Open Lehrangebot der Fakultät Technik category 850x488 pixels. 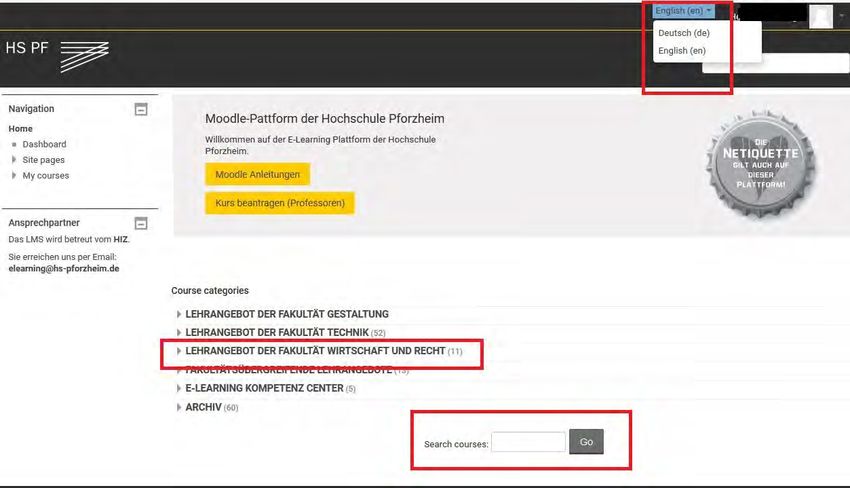coord(277,332)
